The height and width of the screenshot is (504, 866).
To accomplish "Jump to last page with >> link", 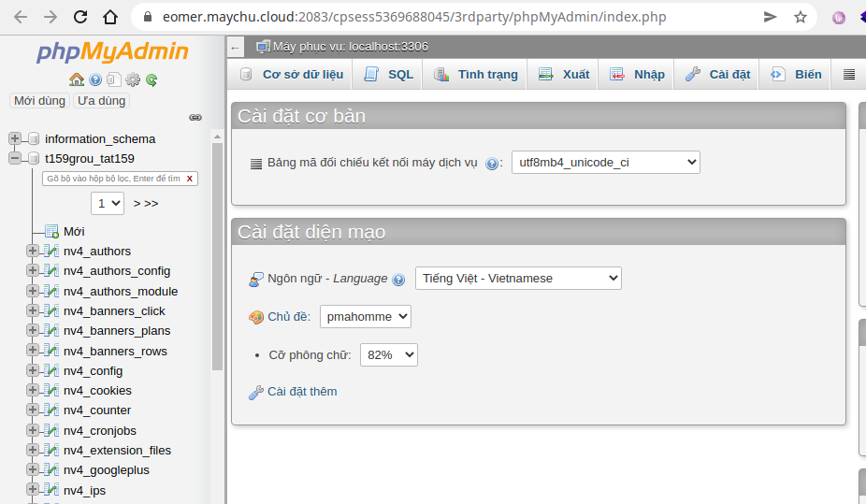I will point(152,204).
